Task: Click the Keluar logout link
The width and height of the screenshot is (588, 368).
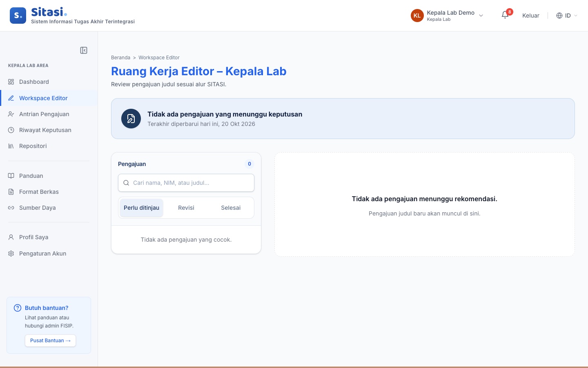Action: point(531,16)
